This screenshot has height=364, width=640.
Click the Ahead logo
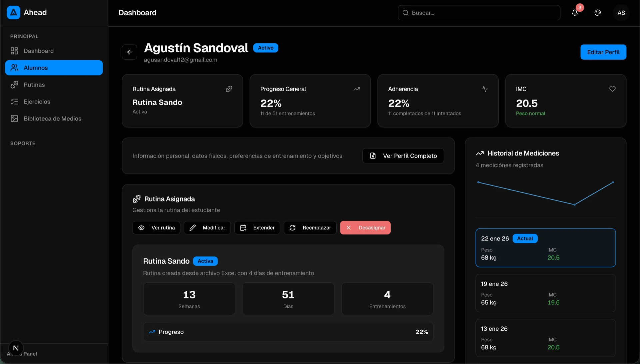[x=13, y=13]
